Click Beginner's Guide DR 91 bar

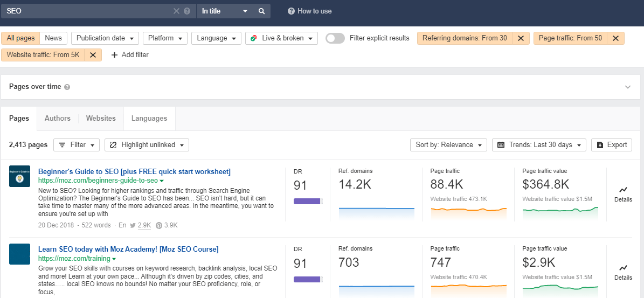[308, 201]
